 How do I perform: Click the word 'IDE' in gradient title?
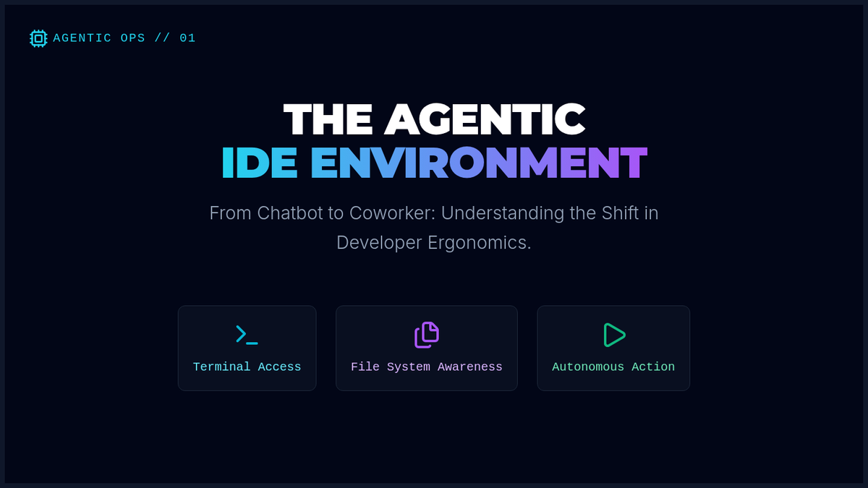click(x=259, y=163)
